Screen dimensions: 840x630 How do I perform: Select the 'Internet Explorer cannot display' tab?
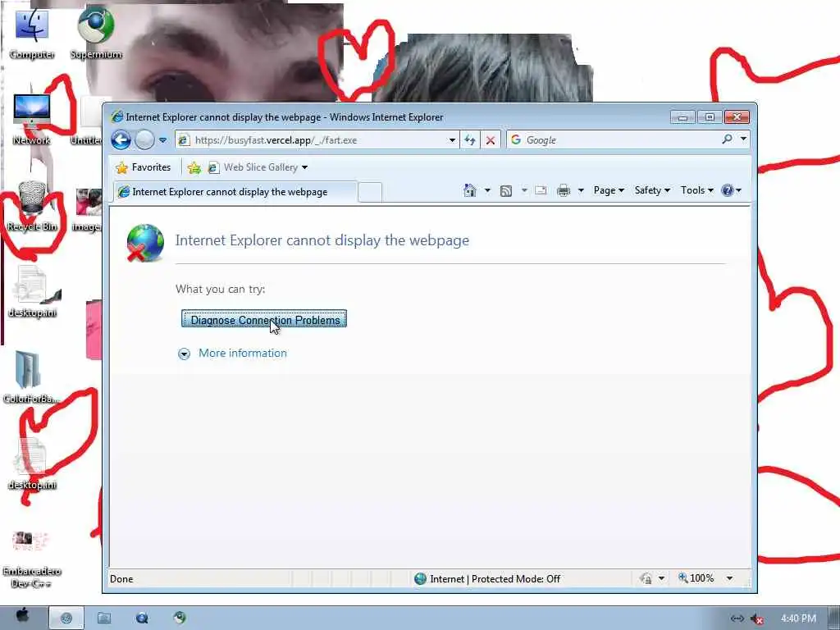pos(235,192)
